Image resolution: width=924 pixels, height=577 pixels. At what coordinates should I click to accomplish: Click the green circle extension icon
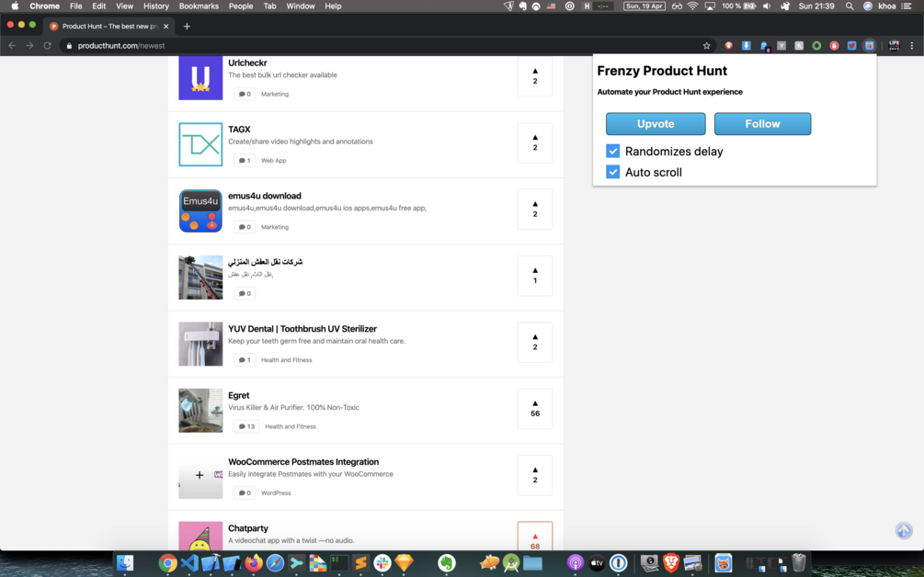(816, 45)
